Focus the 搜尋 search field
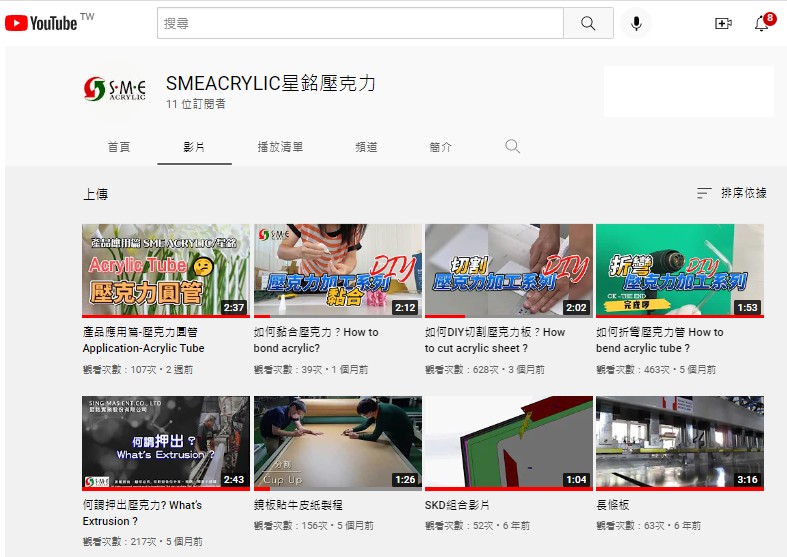 click(360, 23)
